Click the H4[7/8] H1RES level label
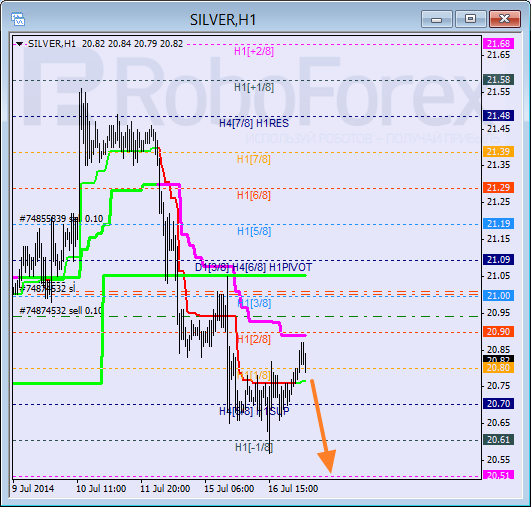Screen dimensions: 531x507 pos(254,123)
